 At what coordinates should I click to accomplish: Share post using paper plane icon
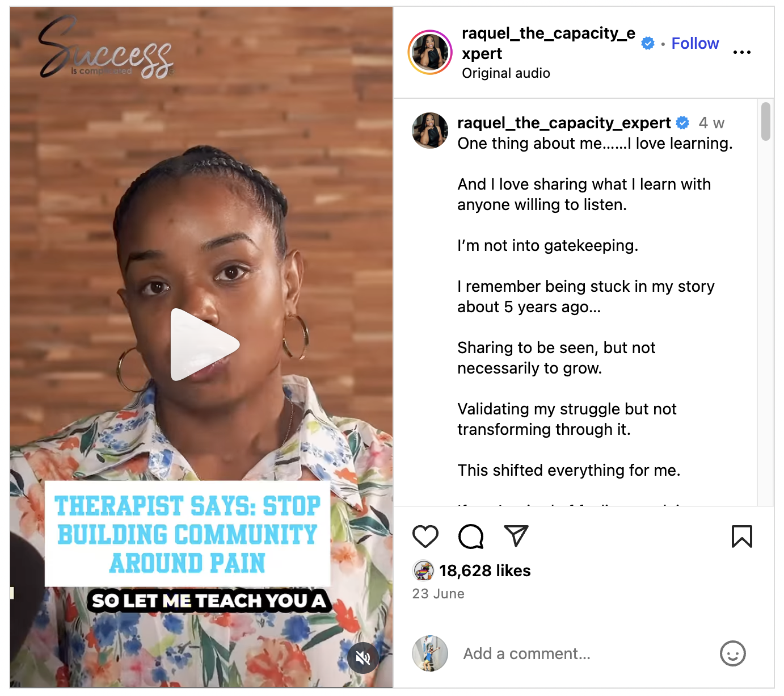point(516,536)
